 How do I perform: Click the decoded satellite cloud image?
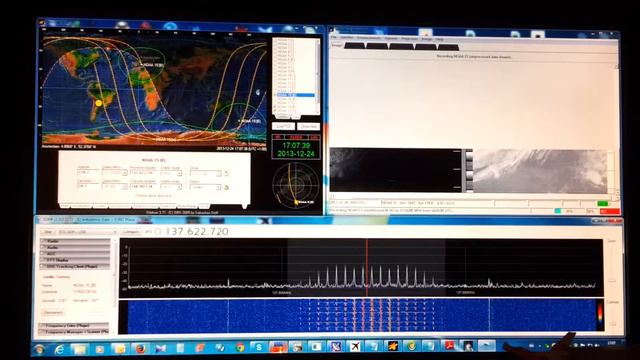point(540,171)
